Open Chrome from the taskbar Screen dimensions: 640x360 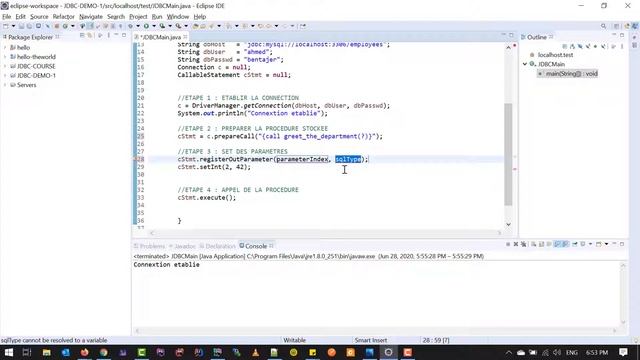pos(104,352)
